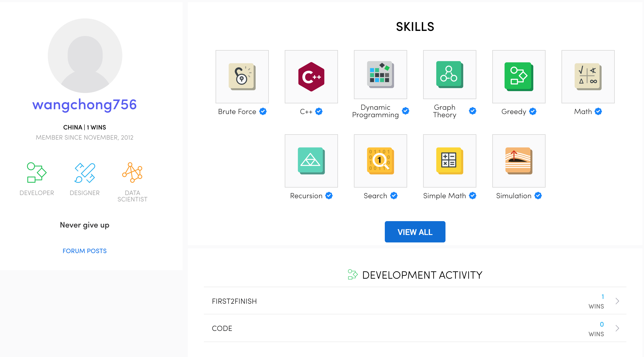Image resolution: width=644 pixels, height=357 pixels.
Task: Click the DESIGNER label text
Action: pos(85,193)
